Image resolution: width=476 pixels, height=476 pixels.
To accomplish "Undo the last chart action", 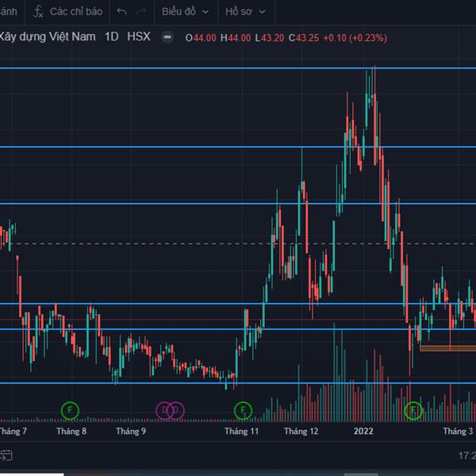I will tap(121, 12).
